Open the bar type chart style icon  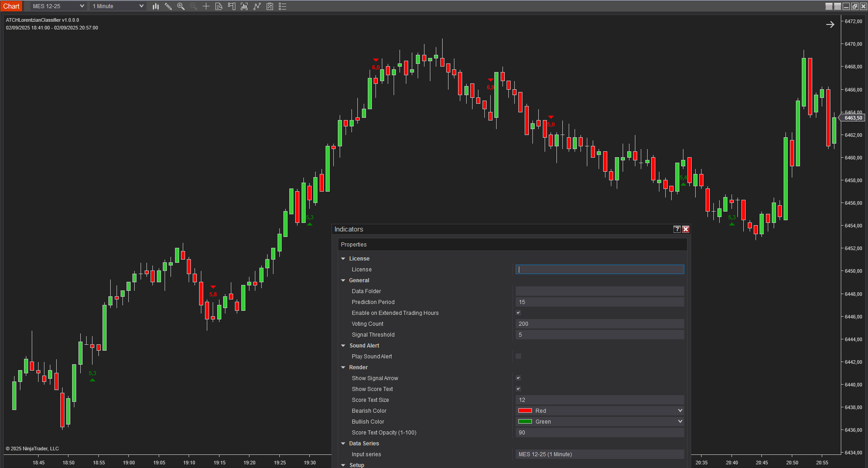156,6
